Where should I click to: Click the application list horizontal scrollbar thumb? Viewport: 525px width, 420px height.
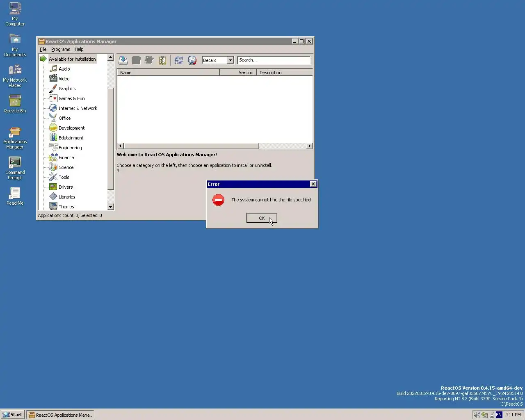click(191, 146)
